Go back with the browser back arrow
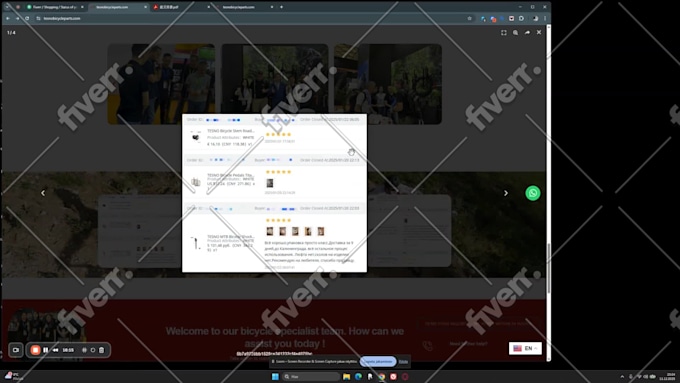The height and width of the screenshot is (383, 680). tap(8, 18)
